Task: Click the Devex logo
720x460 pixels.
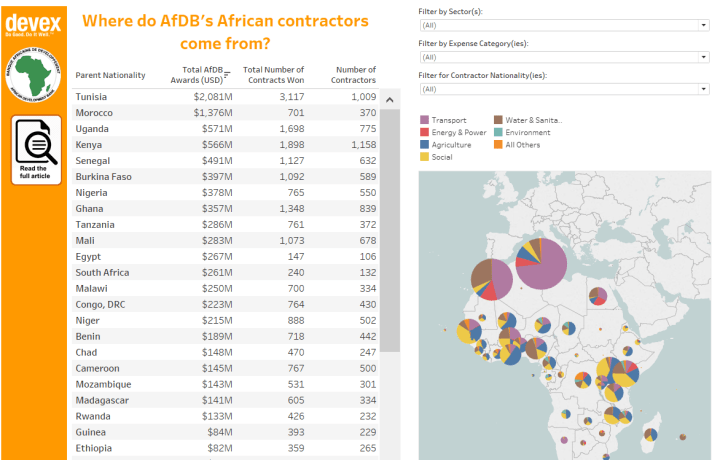Action: (x=33, y=25)
